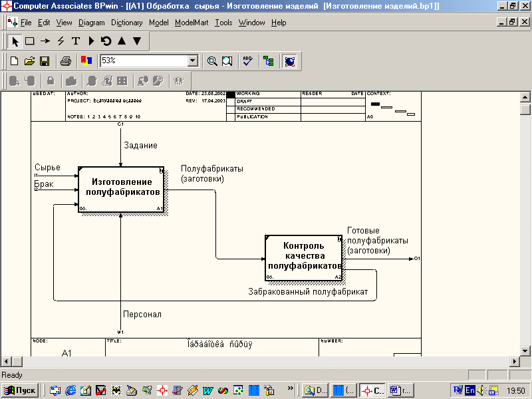Open the Diagram menu

click(92, 23)
